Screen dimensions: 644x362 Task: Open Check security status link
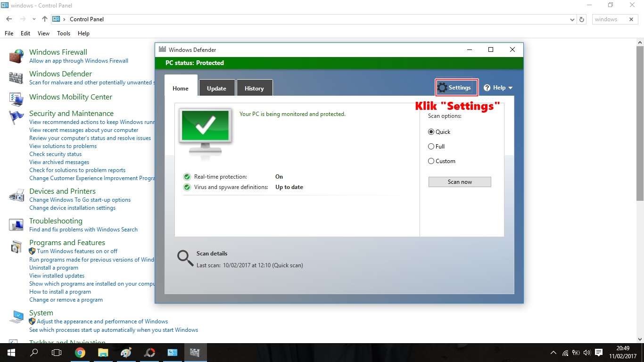(x=55, y=154)
